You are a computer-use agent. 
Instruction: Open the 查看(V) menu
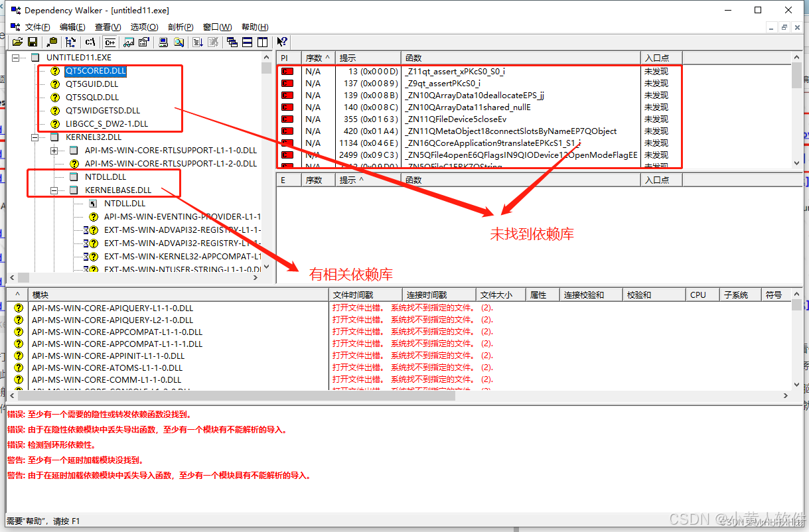pos(108,27)
